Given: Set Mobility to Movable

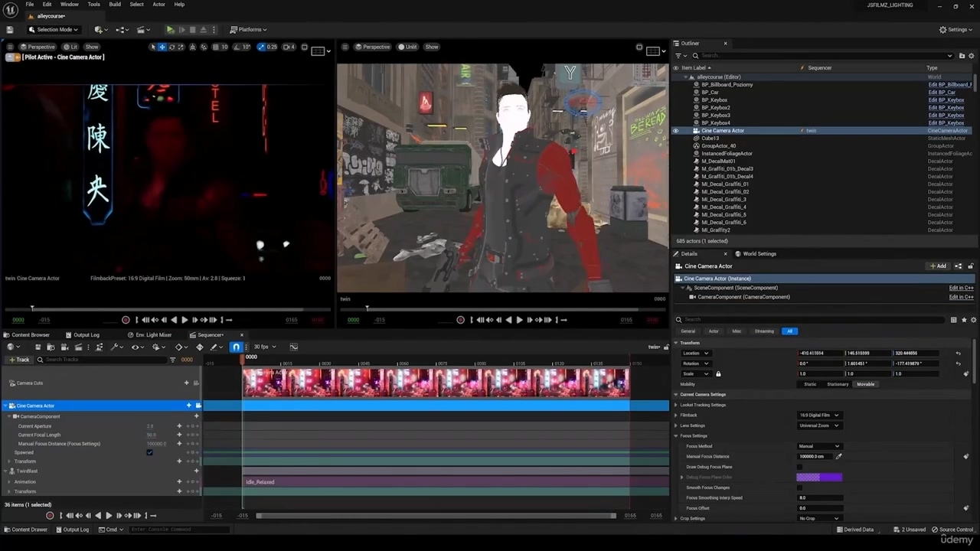Looking at the screenshot, I should click(x=865, y=384).
